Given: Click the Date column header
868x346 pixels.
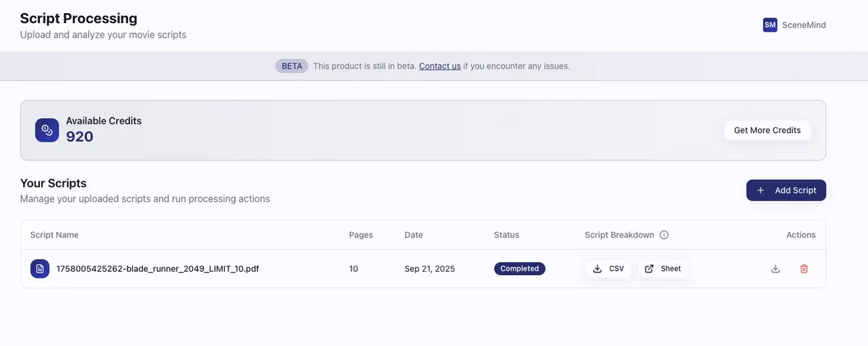Looking at the screenshot, I should click(x=414, y=235).
